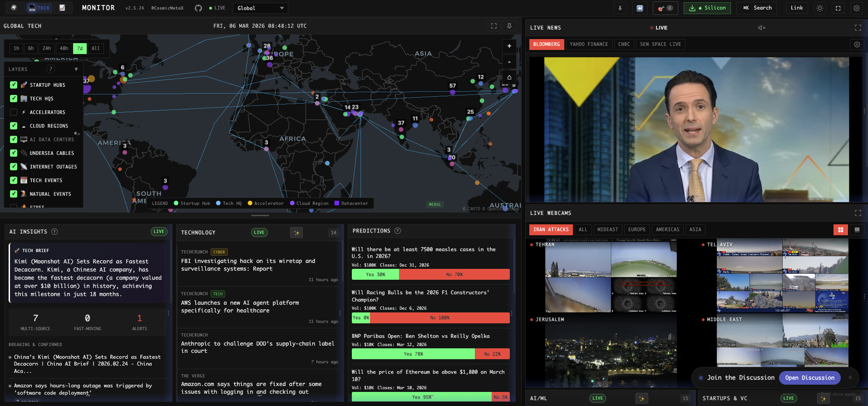
Task: Click the map home reset button
Action: click(509, 77)
